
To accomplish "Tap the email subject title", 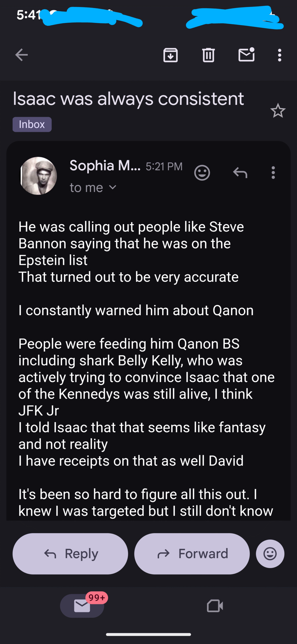I will 128,99.
